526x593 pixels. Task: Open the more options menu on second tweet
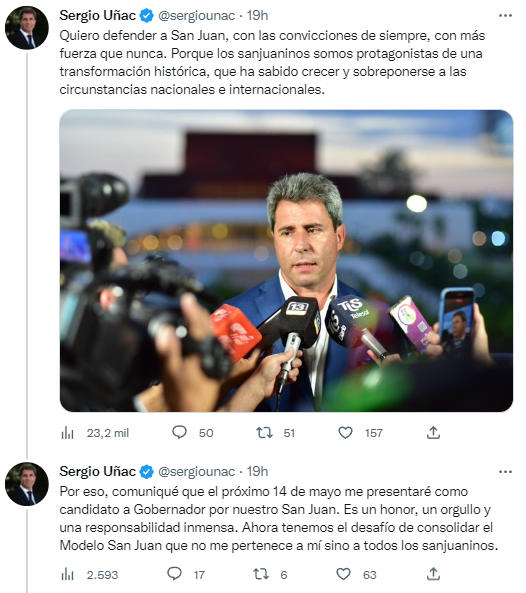tap(505, 472)
